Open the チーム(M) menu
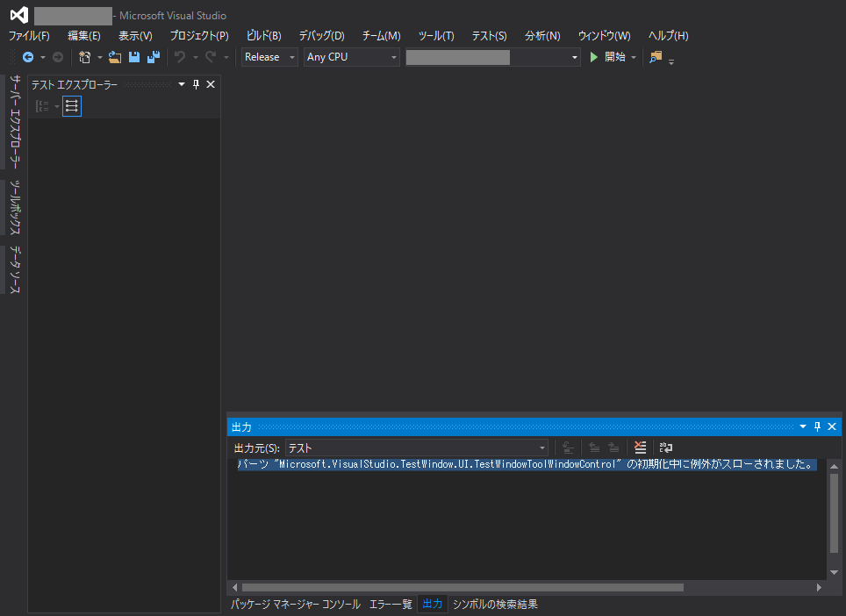Image resolution: width=846 pixels, height=616 pixels. pos(381,36)
